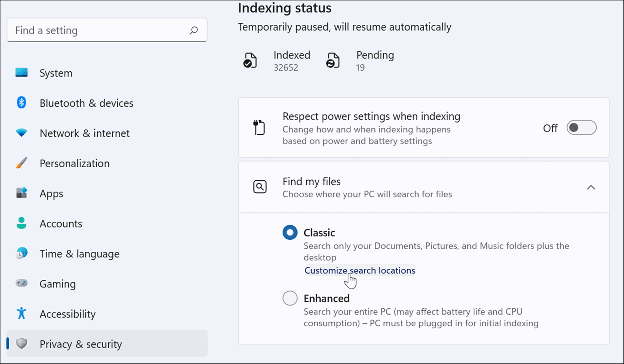Switch to Privacy & security section
The width and height of the screenshot is (624, 364).
[x=81, y=344]
